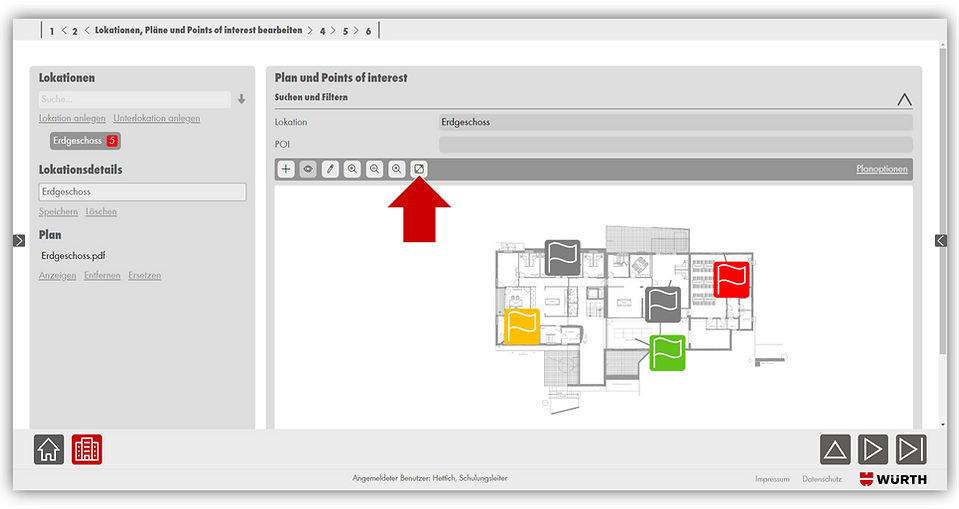Open the Datenschutz link

822,479
